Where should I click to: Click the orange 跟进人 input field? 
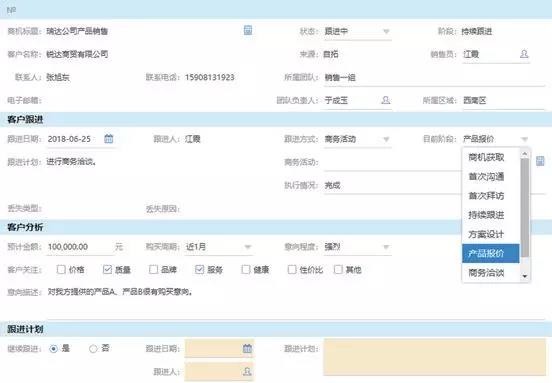219,371
